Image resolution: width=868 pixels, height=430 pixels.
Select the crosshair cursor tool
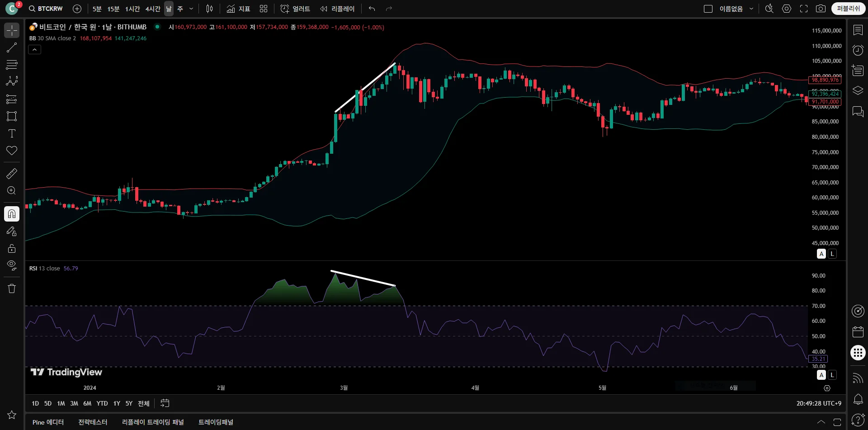[x=12, y=30]
